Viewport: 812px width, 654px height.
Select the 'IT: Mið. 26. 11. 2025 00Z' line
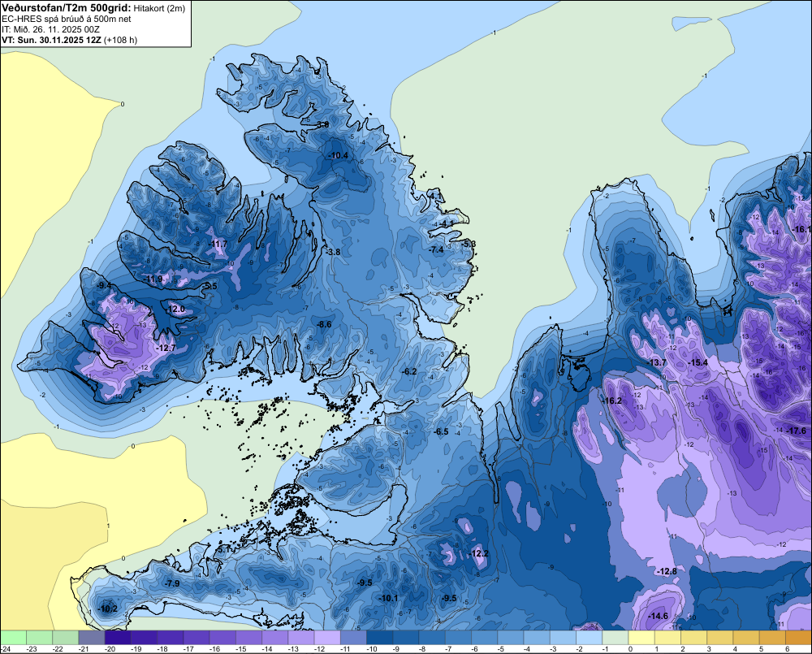pos(50,29)
